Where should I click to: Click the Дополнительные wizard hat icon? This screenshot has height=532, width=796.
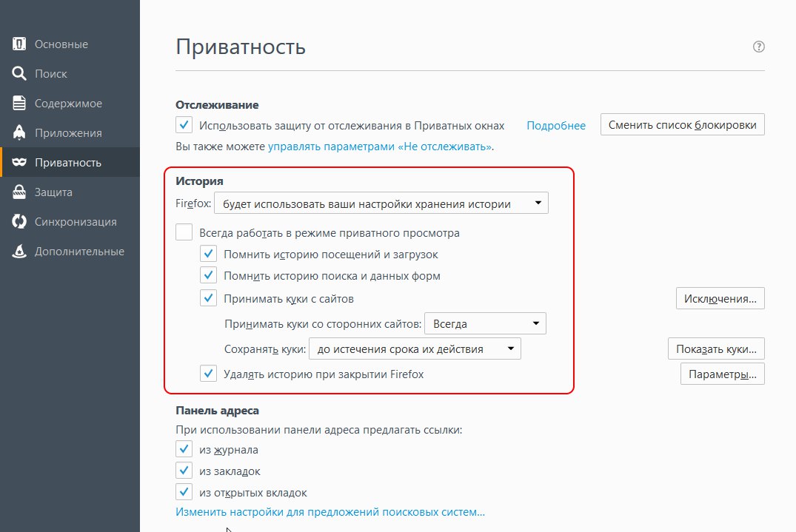(19, 251)
